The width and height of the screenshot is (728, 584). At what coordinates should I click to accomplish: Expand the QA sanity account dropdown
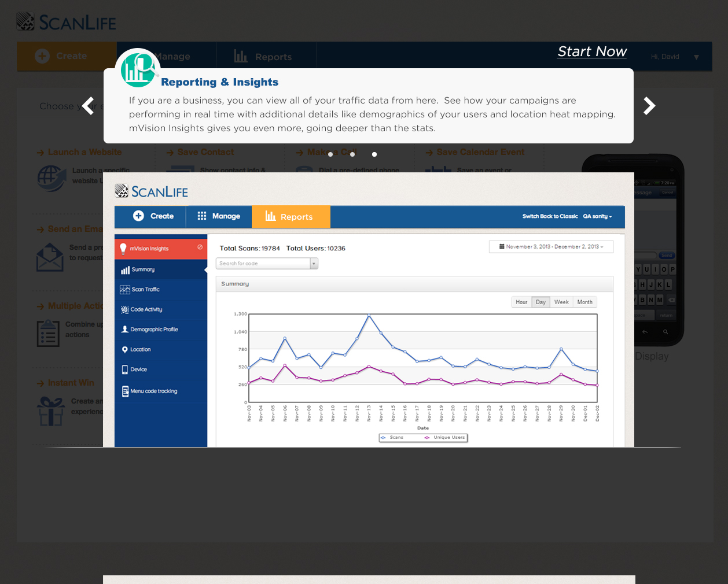click(597, 215)
